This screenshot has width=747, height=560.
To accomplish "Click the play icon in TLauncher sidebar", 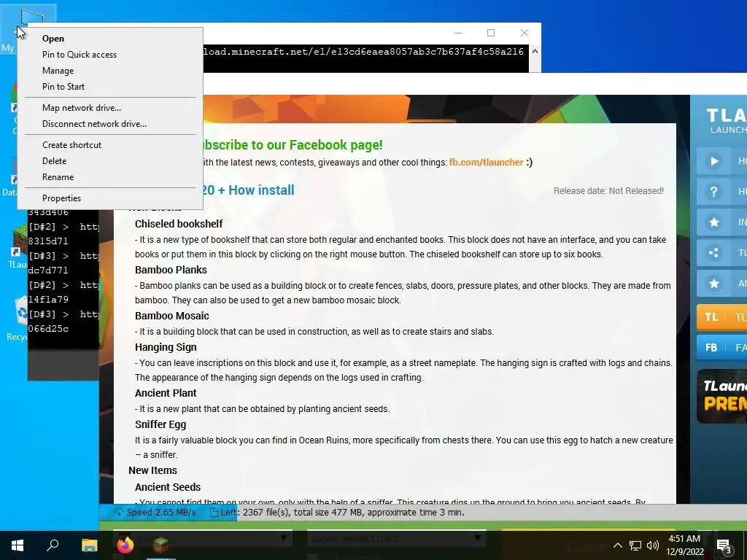I will coord(713,161).
